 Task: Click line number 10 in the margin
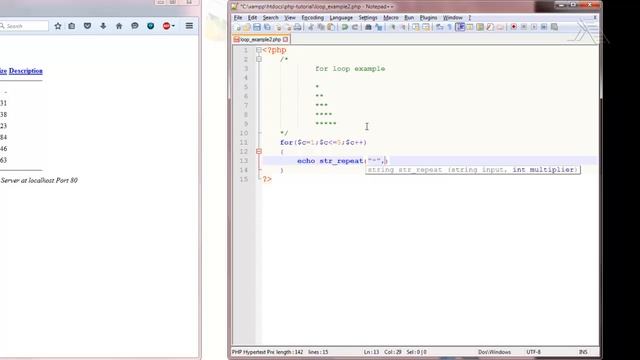[x=244, y=133]
